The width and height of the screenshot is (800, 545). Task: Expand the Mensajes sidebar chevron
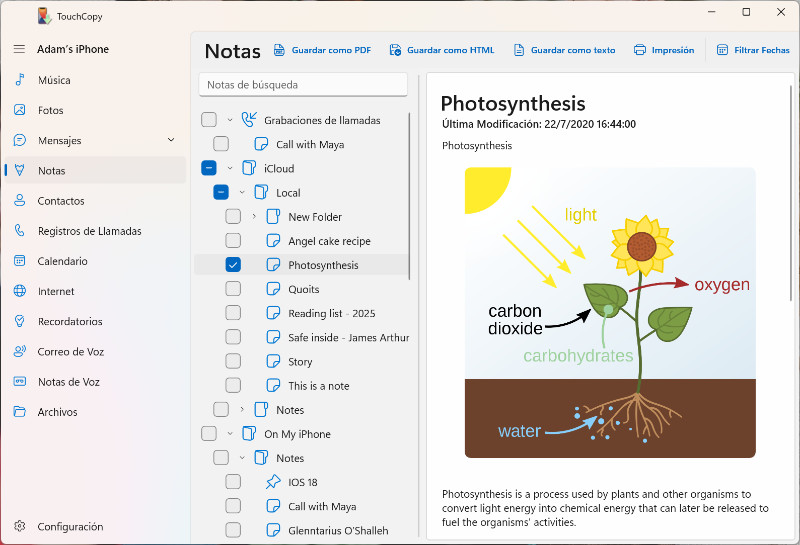[x=171, y=140]
